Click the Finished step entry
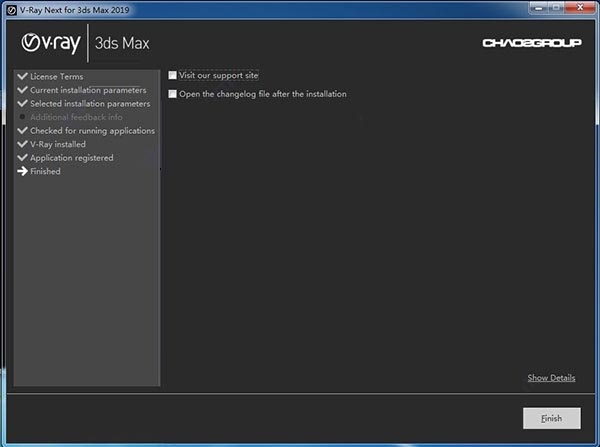Image resolution: width=600 pixels, height=447 pixels. [45, 171]
